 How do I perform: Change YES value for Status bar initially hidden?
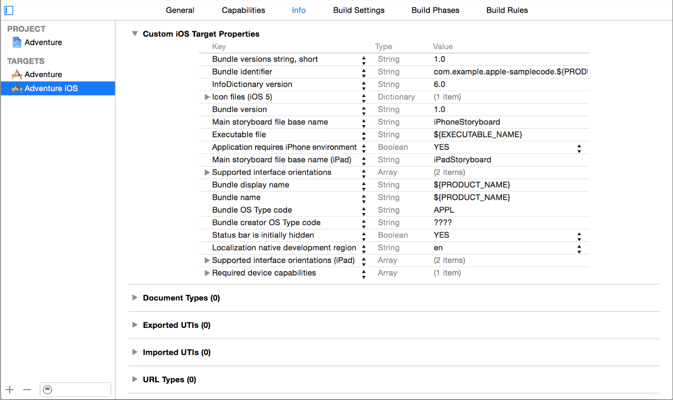click(x=579, y=236)
